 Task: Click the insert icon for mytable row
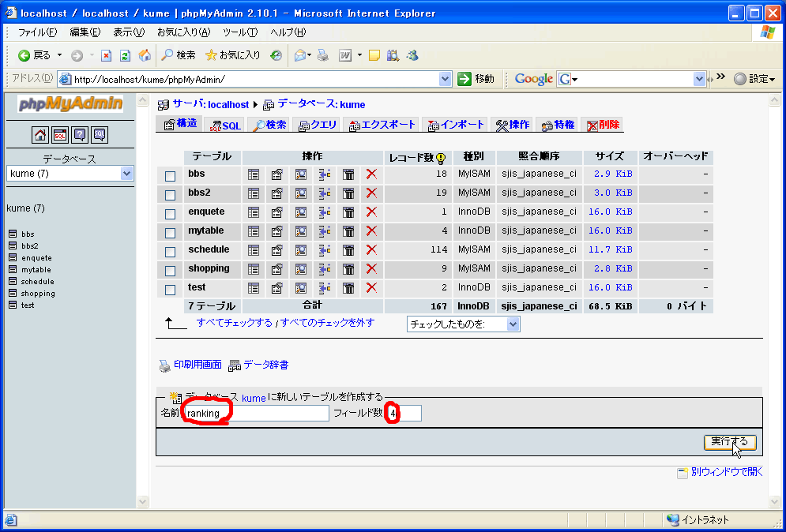pyautogui.click(x=325, y=230)
